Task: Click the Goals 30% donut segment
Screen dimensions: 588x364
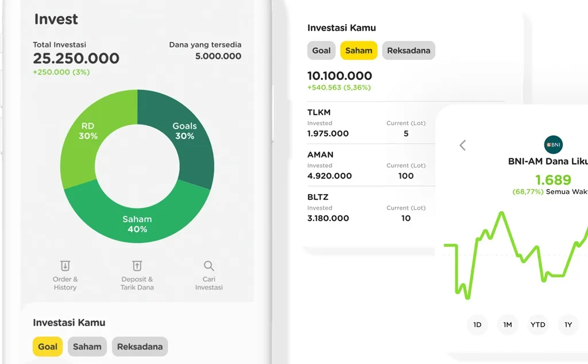Action: (184, 131)
